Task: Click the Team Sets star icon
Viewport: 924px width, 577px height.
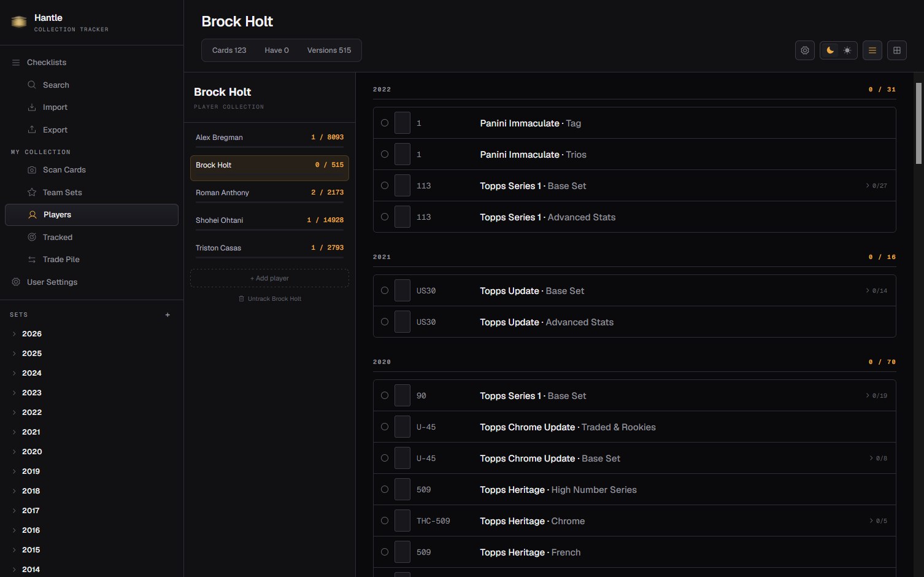Action: coord(32,192)
